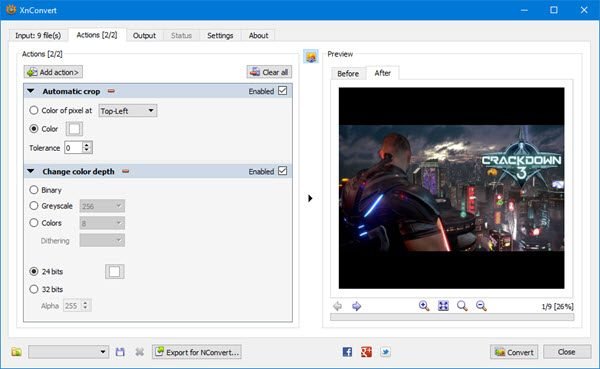Image resolution: width=600 pixels, height=369 pixels.
Task: Remove the Change color depth action
Action: [x=126, y=171]
